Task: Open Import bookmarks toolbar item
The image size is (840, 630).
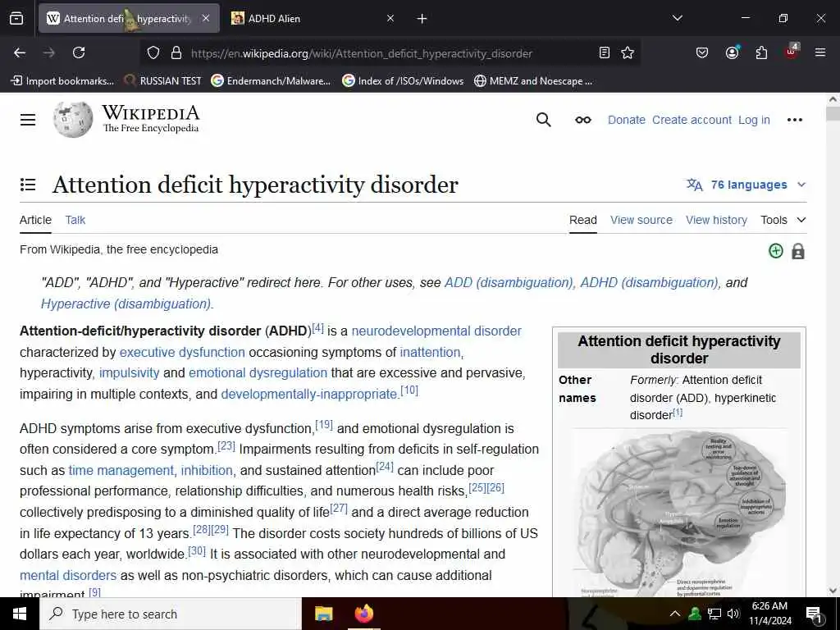Action: point(62,81)
